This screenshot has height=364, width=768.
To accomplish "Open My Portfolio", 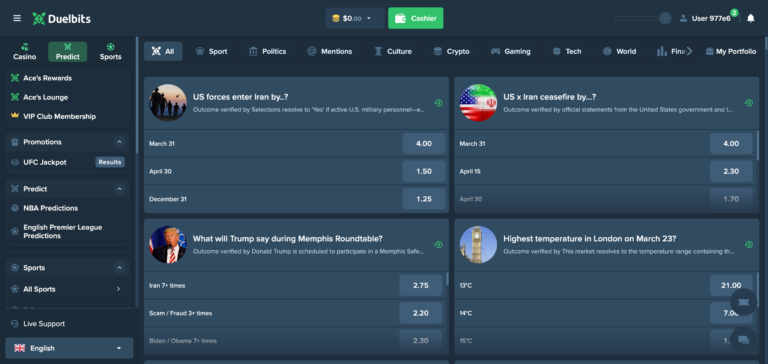I will [731, 51].
